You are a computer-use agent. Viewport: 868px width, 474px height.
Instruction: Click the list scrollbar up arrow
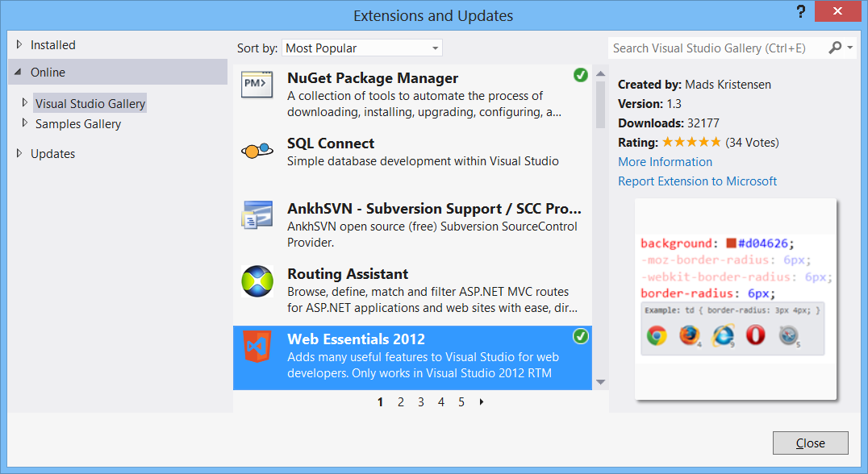coord(601,73)
